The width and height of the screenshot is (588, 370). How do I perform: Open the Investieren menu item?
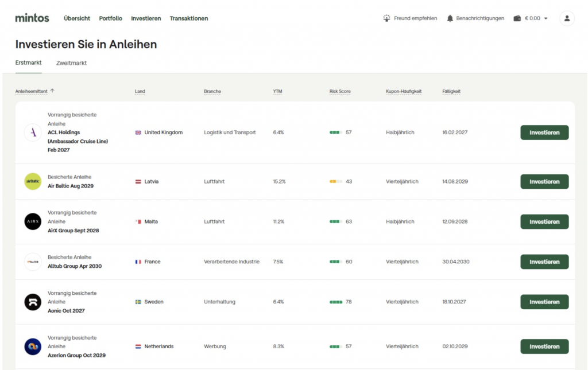tap(146, 18)
